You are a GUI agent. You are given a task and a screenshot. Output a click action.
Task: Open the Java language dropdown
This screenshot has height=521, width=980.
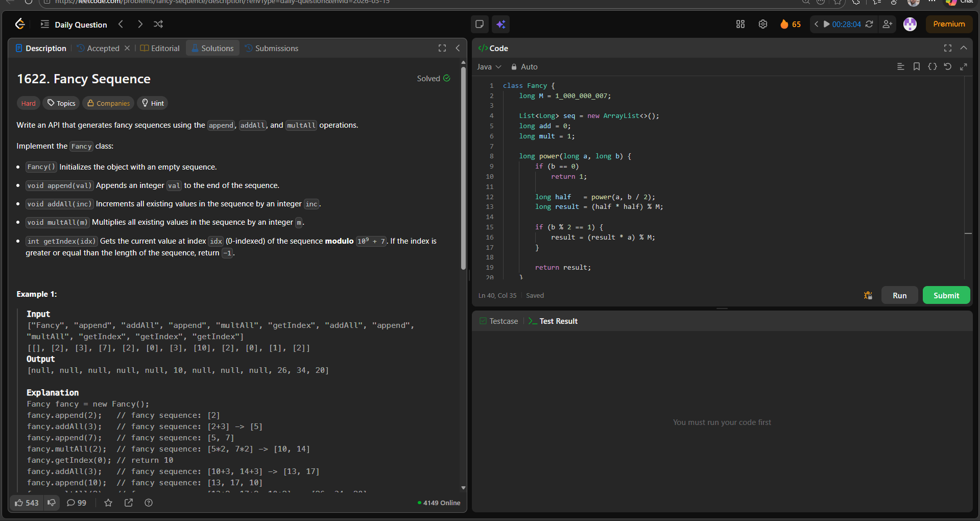(x=489, y=67)
